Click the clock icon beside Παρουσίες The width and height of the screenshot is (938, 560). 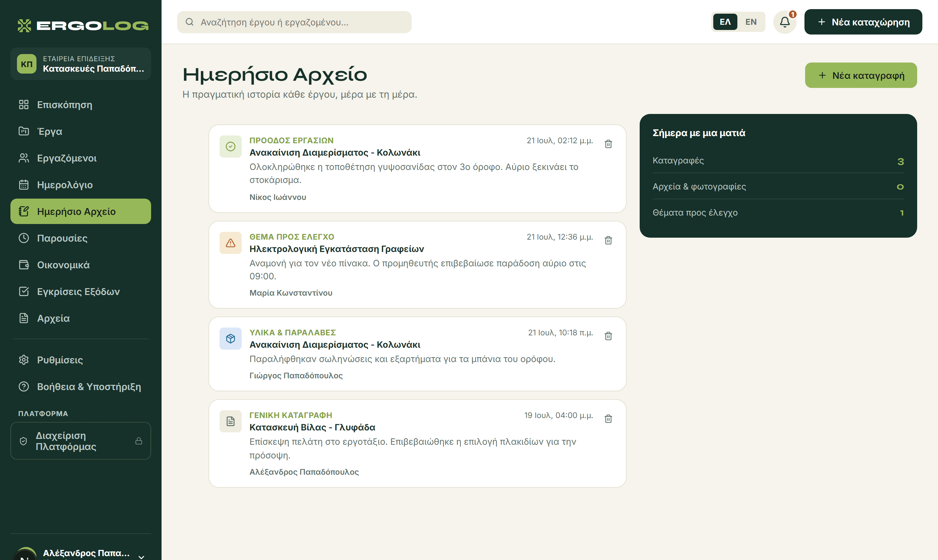24,238
